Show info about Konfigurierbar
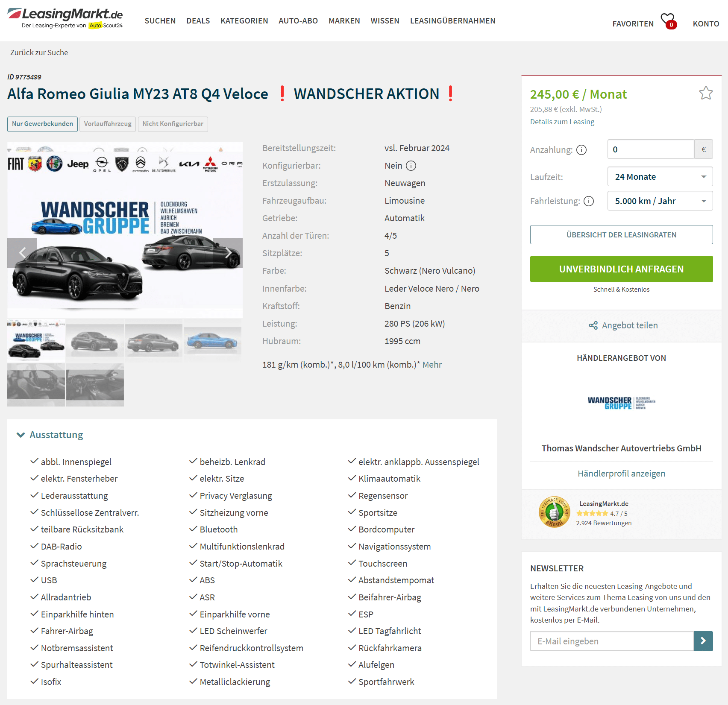The width and height of the screenshot is (728, 705). 411,166
